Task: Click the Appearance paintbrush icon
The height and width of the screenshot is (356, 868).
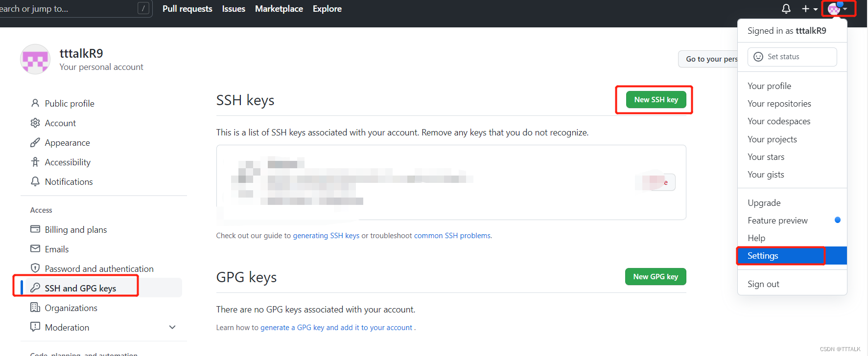Action: (x=35, y=142)
